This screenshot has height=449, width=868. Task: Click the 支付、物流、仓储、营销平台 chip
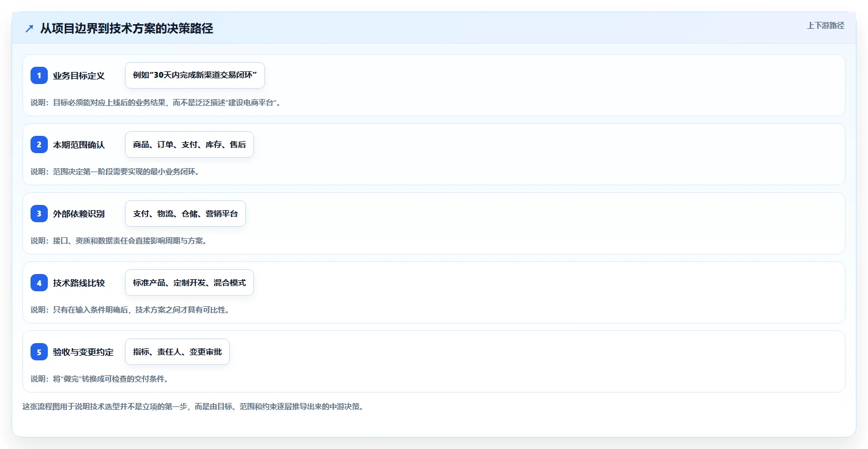tap(185, 214)
